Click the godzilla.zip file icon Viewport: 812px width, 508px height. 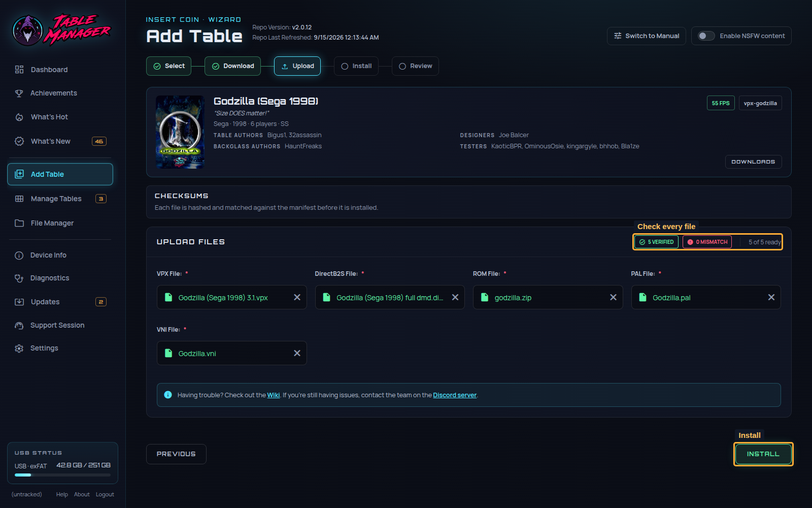tap(485, 298)
